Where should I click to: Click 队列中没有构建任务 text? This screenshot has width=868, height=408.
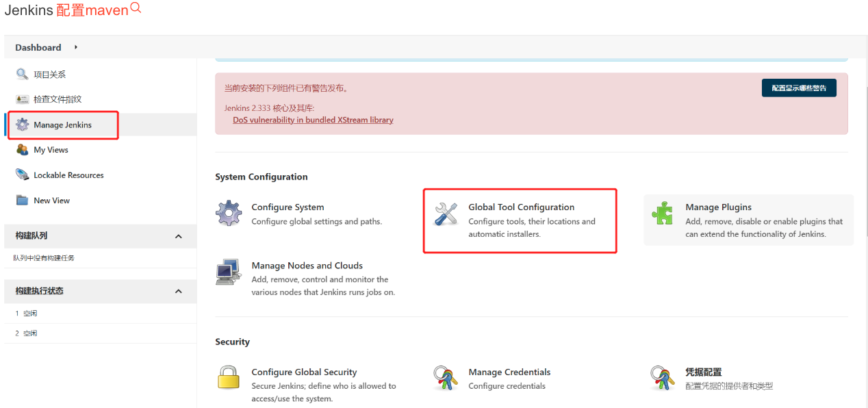click(44, 258)
